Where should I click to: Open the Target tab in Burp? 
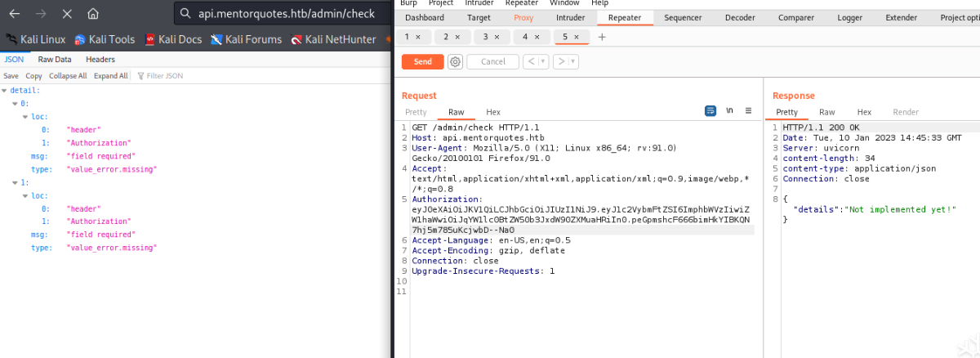tap(479, 17)
